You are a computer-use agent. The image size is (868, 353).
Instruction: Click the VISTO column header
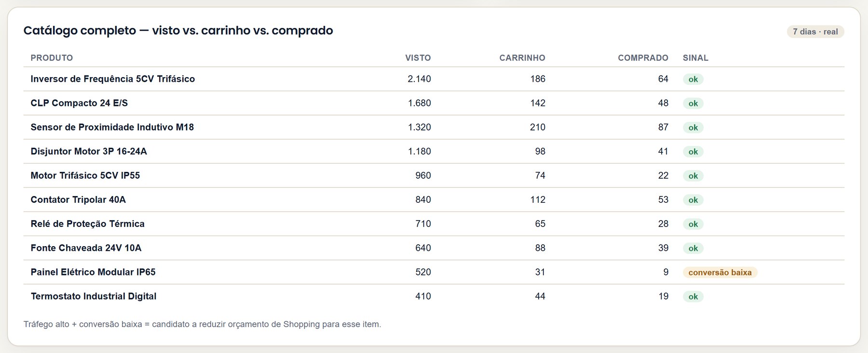418,58
